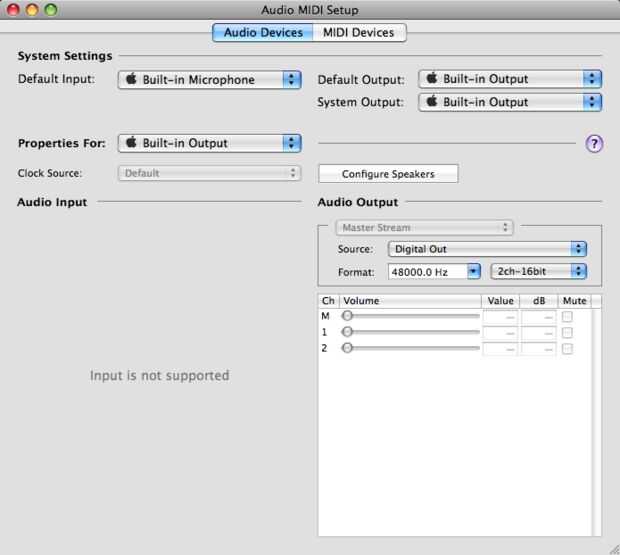Click the channel 1 volume slider
This screenshot has height=555, width=620.
coord(411,332)
